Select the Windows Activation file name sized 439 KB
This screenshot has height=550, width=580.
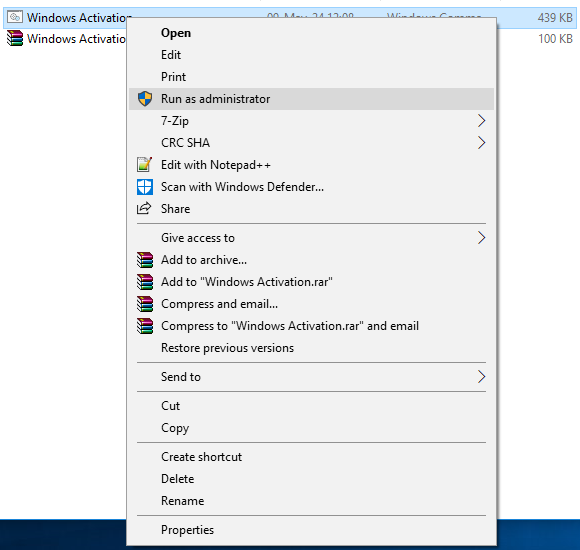click(x=79, y=17)
